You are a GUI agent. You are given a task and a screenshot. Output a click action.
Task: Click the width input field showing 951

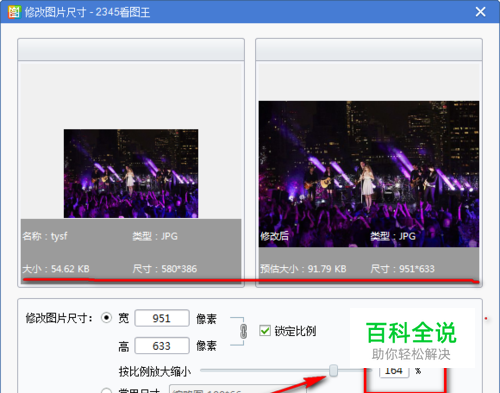(162, 318)
